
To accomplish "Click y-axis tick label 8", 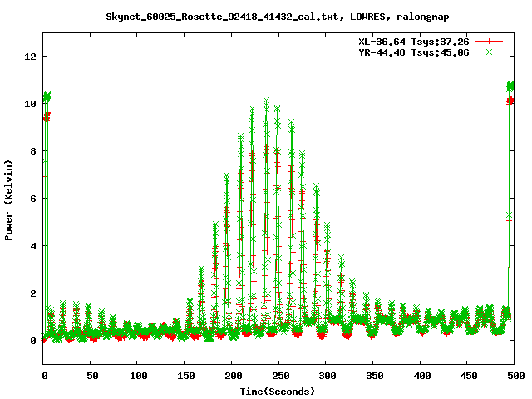I will (x=33, y=151).
